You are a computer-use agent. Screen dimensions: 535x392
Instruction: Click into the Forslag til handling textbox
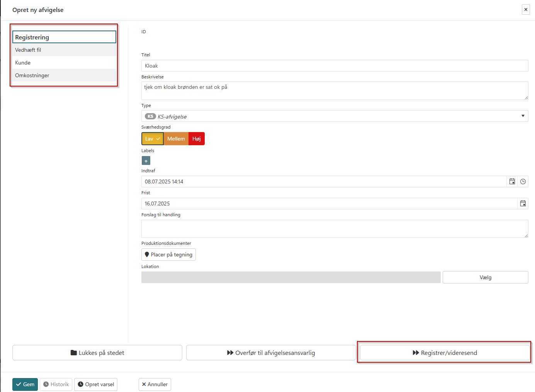coord(334,229)
